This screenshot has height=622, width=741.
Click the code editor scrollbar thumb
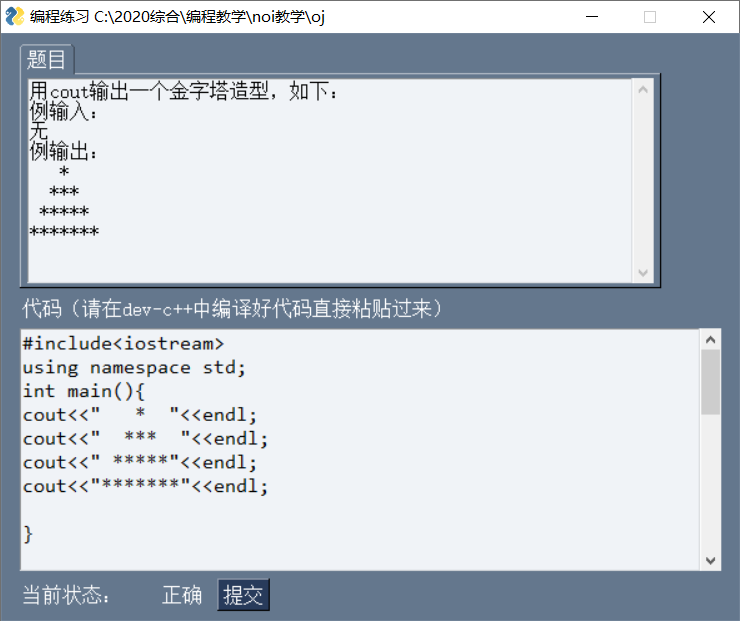tap(710, 382)
